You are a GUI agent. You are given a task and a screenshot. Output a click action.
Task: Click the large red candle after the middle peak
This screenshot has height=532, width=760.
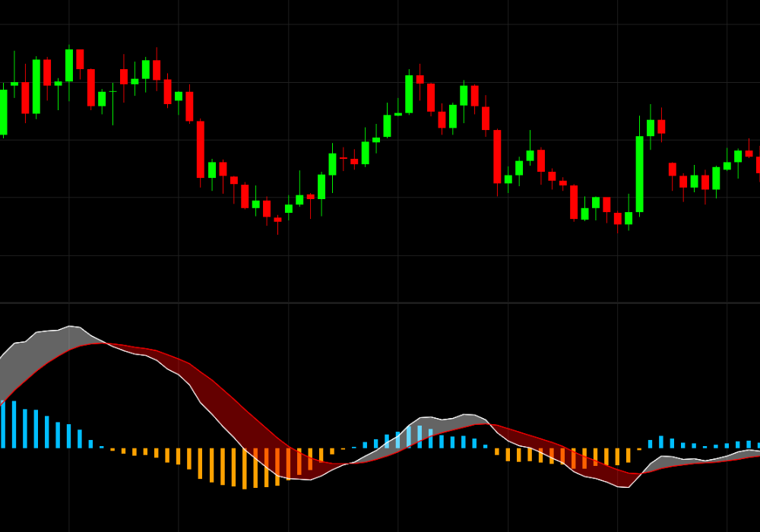pos(497,157)
